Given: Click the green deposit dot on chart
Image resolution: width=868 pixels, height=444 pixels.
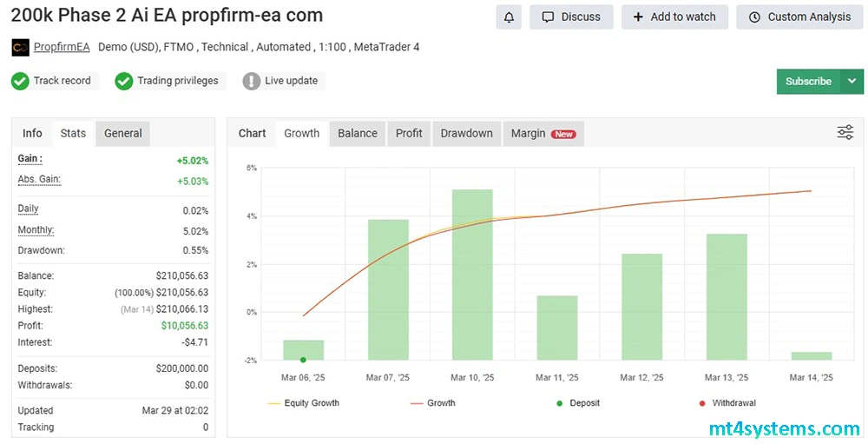Looking at the screenshot, I should 303,360.
